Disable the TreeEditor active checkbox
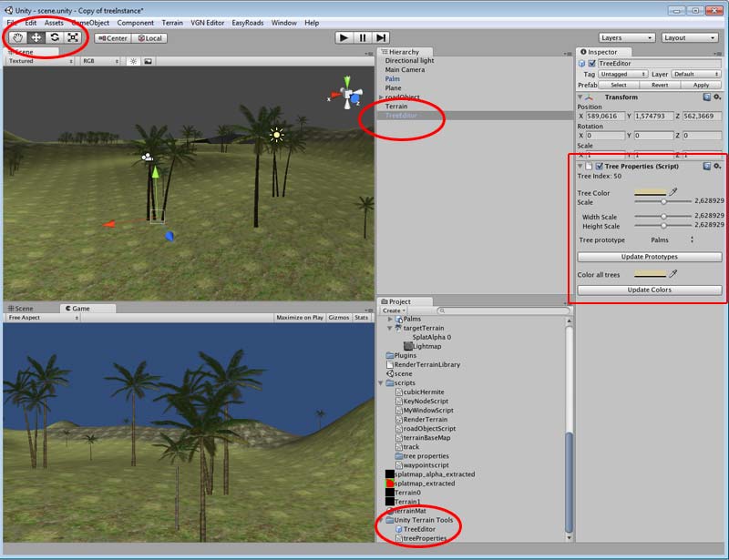729x560 pixels. tap(594, 64)
